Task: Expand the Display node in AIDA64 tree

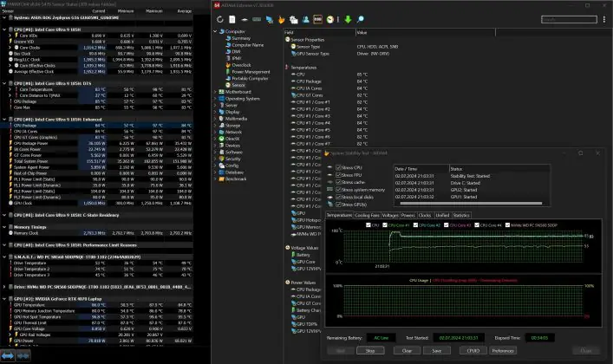Action: point(215,112)
